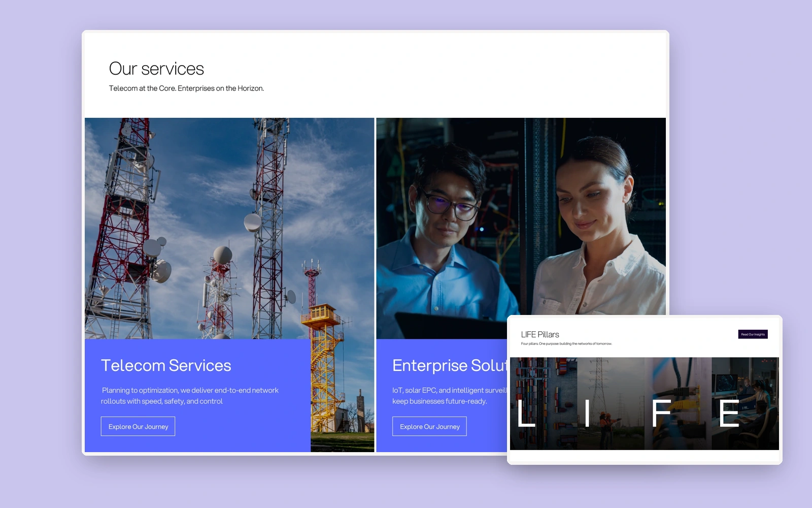
Task: Open the telecom towers photo
Action: pyautogui.click(x=229, y=229)
